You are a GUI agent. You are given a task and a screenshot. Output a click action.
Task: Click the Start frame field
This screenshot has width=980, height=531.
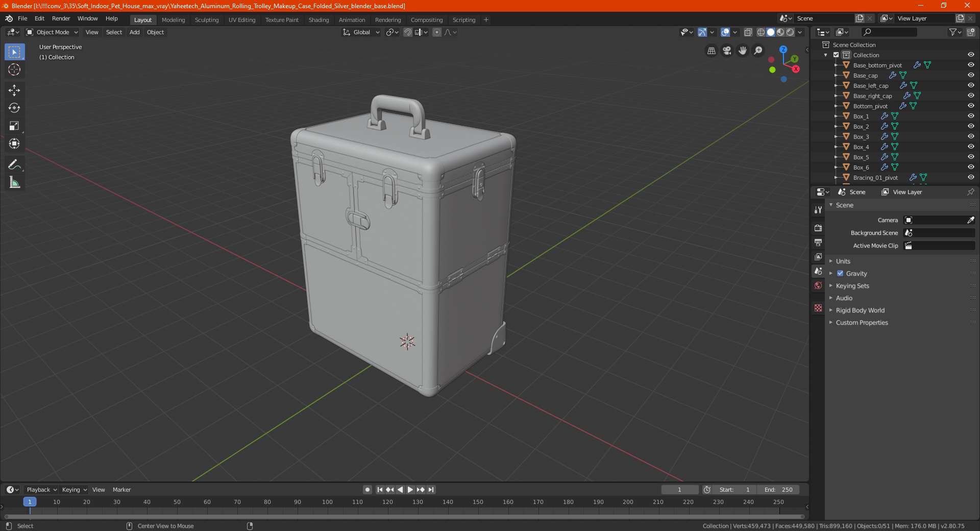[x=735, y=490]
